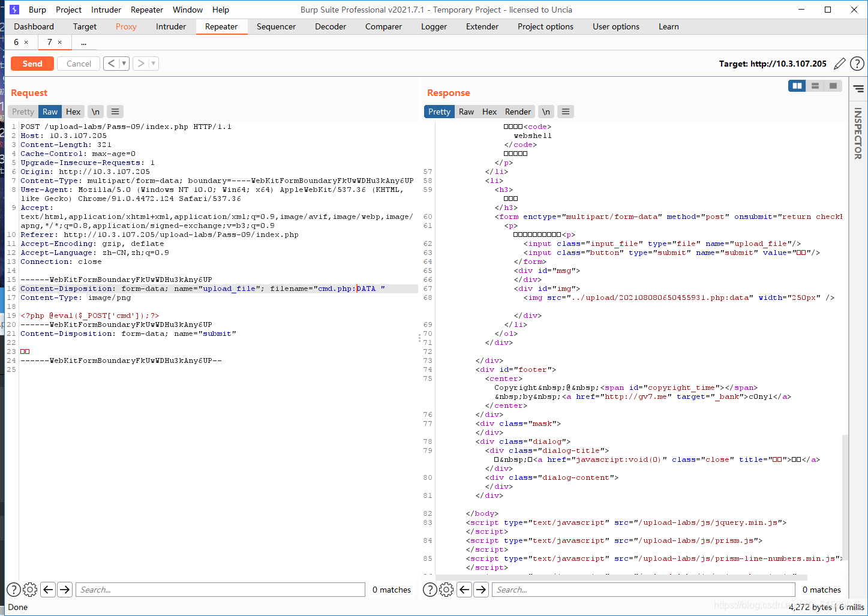Image resolution: width=868 pixels, height=616 pixels.
Task: Edit target with the pencil icon
Action: point(840,64)
